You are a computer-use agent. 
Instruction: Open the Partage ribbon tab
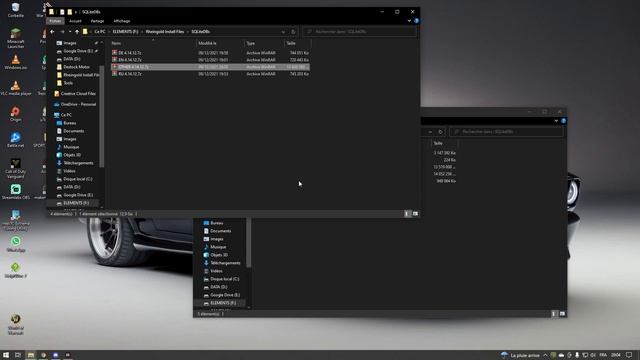[97, 21]
